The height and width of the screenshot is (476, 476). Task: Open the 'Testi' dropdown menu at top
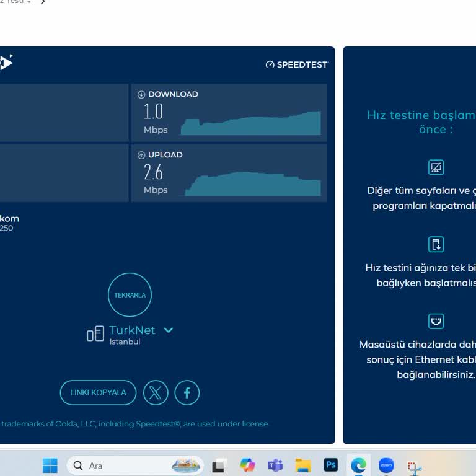point(17,2)
